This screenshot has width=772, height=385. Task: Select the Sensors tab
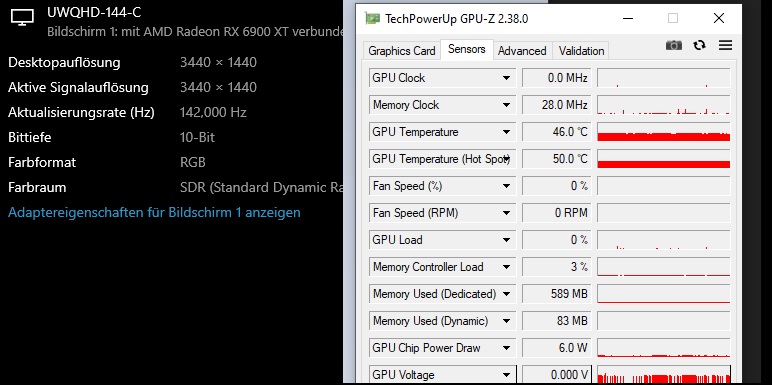467,49
